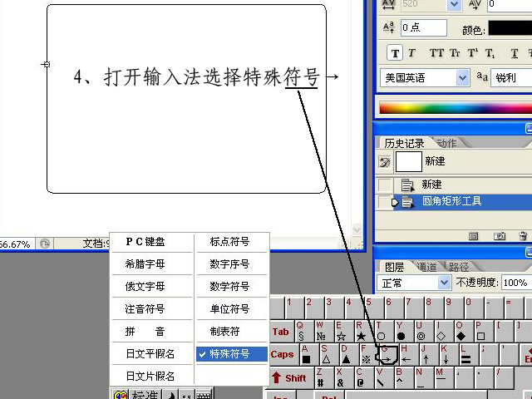The height and width of the screenshot is (399, 532).
Task: Pick a color from the spectrum ramp
Action: click(456, 107)
